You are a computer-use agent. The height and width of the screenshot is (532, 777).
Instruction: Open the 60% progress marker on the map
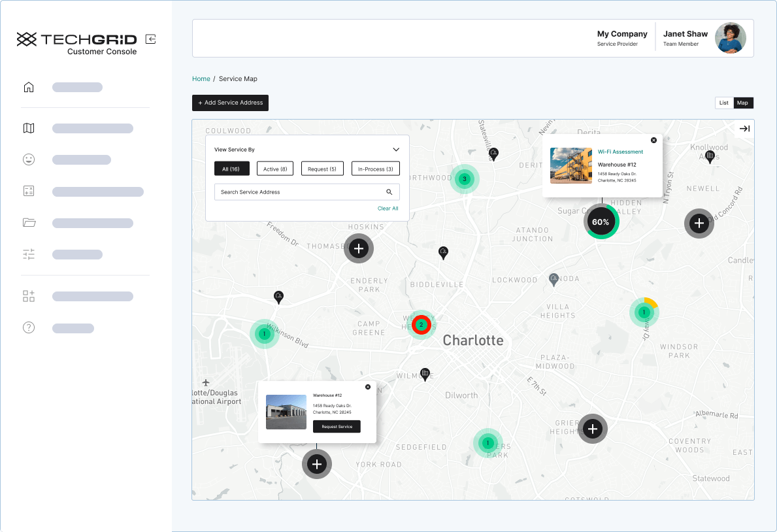pos(601,221)
